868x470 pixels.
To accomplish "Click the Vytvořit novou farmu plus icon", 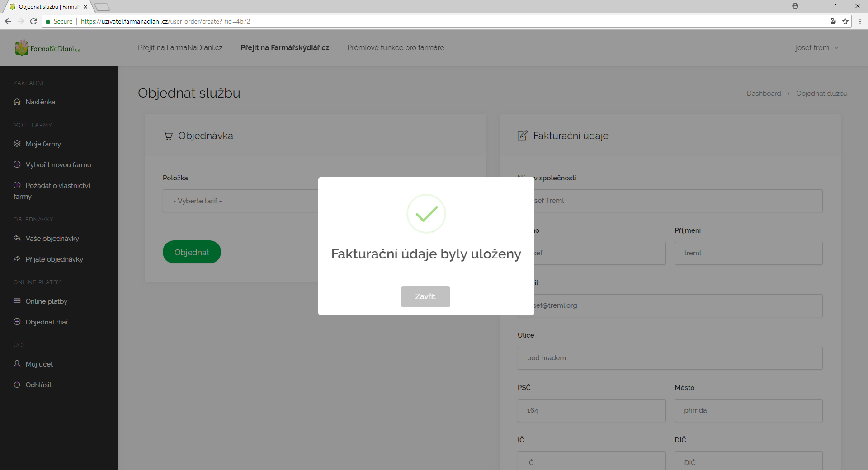I will 17,164.
